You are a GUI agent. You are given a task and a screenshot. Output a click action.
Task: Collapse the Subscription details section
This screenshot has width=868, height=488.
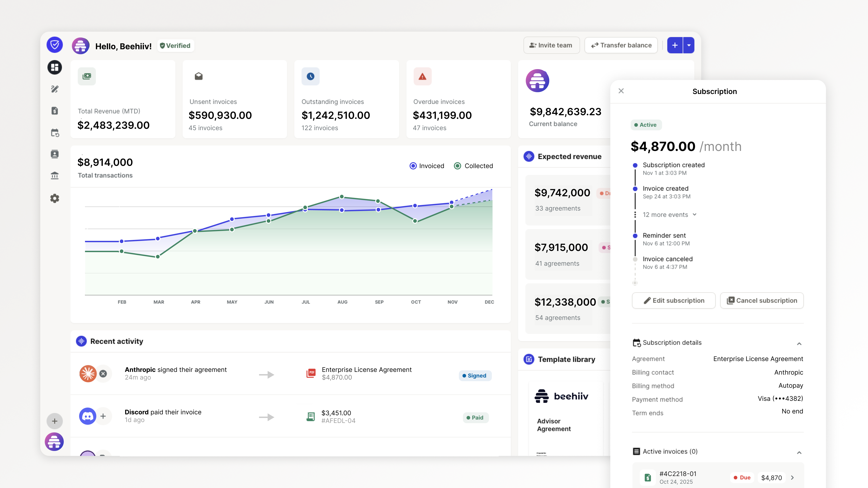[799, 343]
